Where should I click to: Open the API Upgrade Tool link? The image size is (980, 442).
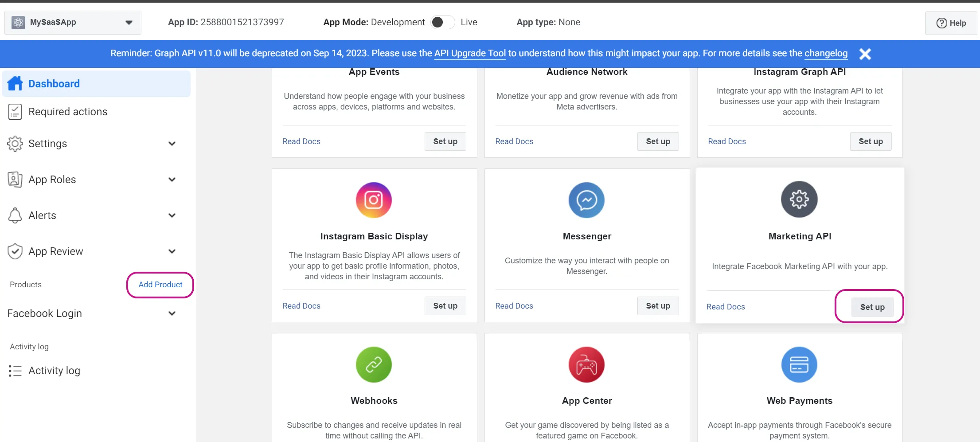coord(470,53)
